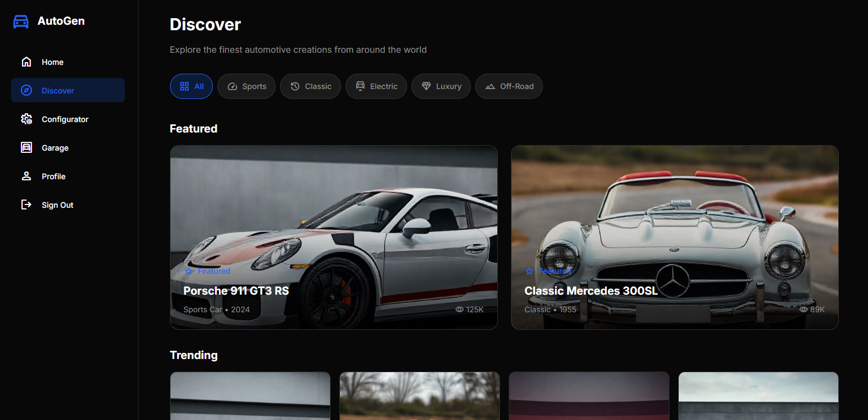Click the Porsche 911 GT3 RS title
This screenshot has height=420, width=868.
pos(236,291)
